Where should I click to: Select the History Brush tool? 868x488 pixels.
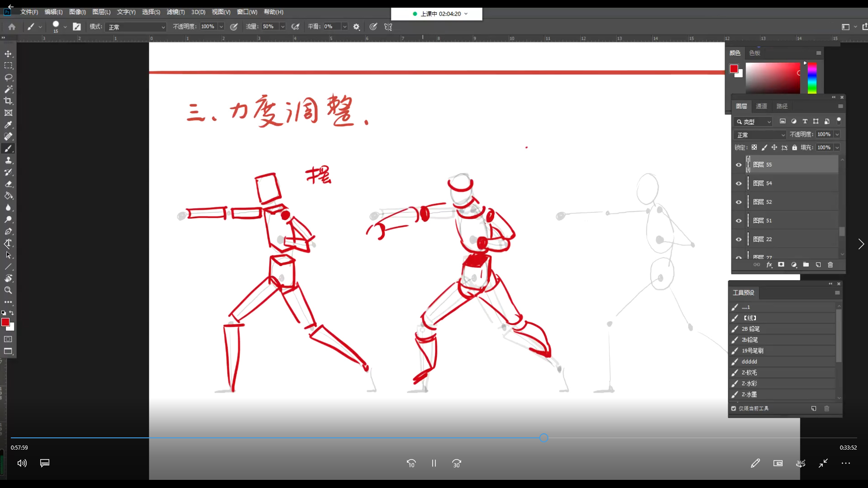(x=8, y=172)
